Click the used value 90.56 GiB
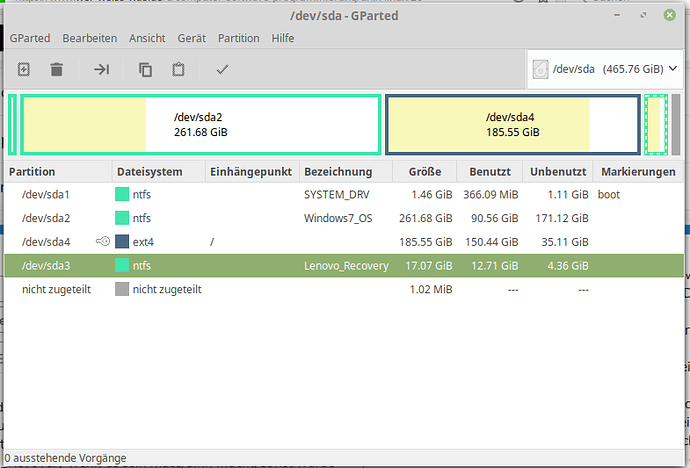 pyautogui.click(x=495, y=218)
